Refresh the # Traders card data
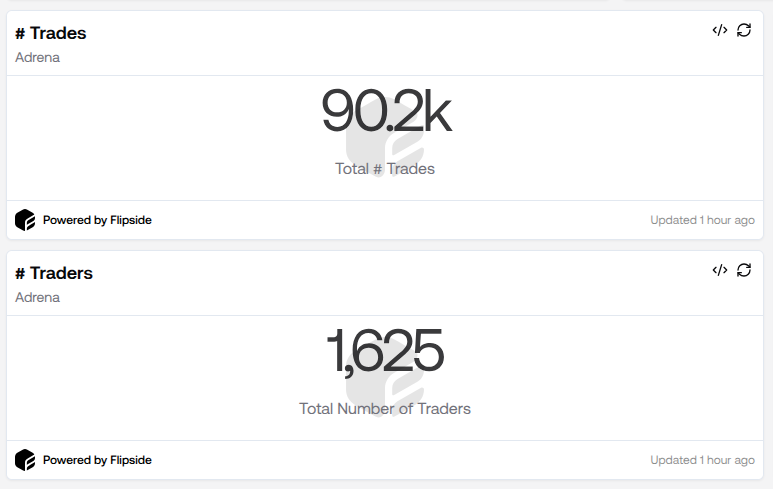The width and height of the screenshot is (773, 489). point(744,270)
